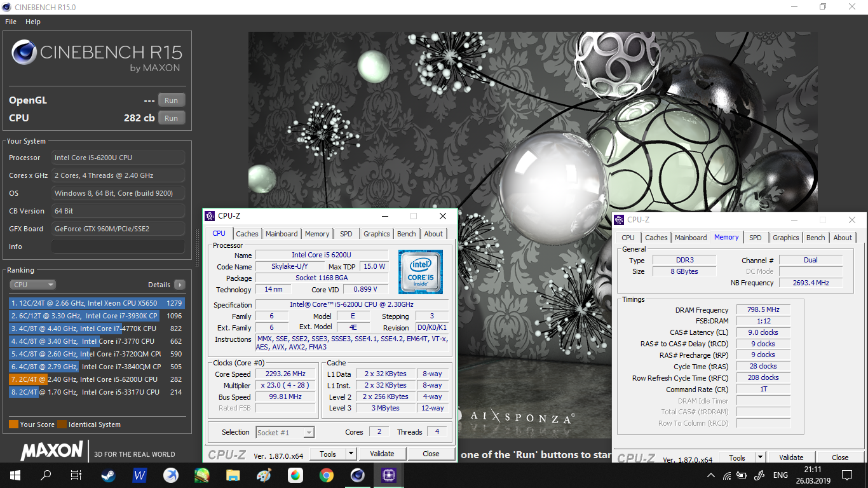
Task: Switch to Cinebench via its taskbar icon
Action: tap(358, 475)
